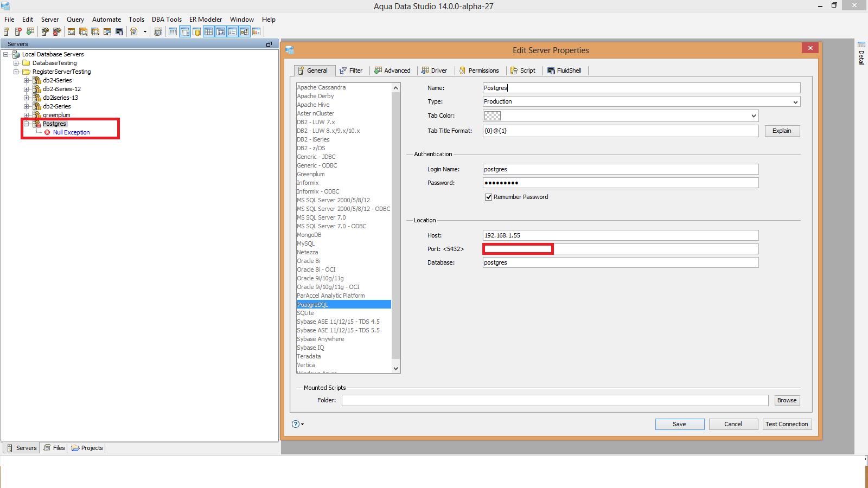Image resolution: width=868 pixels, height=488 pixels.
Task: Click the red error icon beside Null Exception
Action: [x=47, y=132]
